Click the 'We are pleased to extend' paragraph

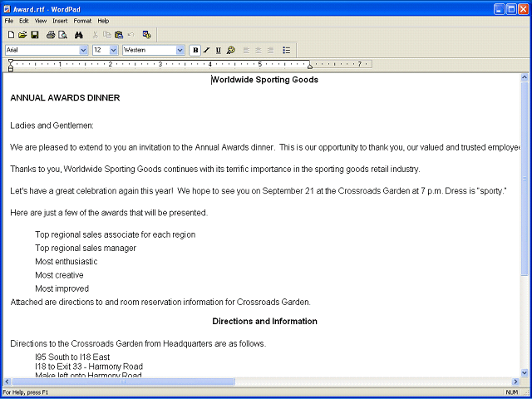(265, 148)
